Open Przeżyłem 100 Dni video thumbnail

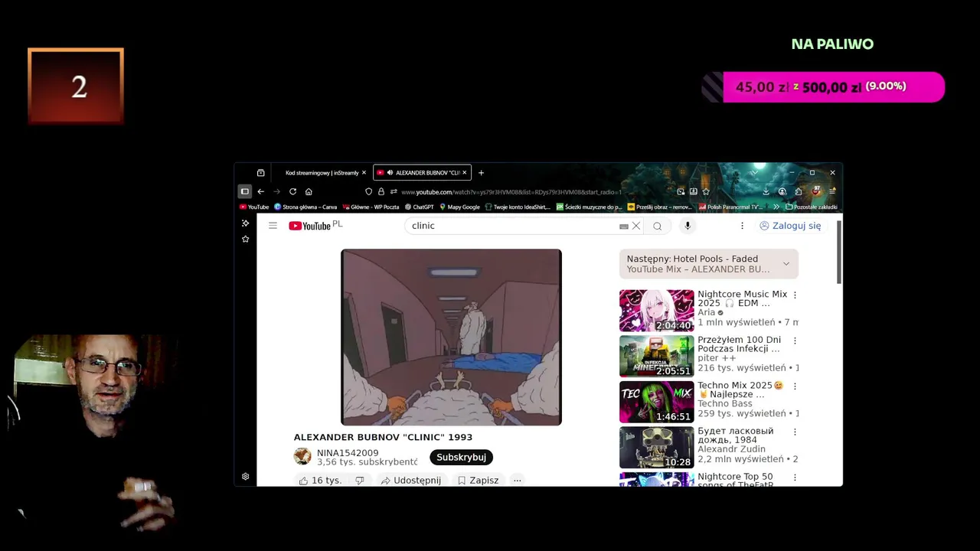[x=656, y=356]
